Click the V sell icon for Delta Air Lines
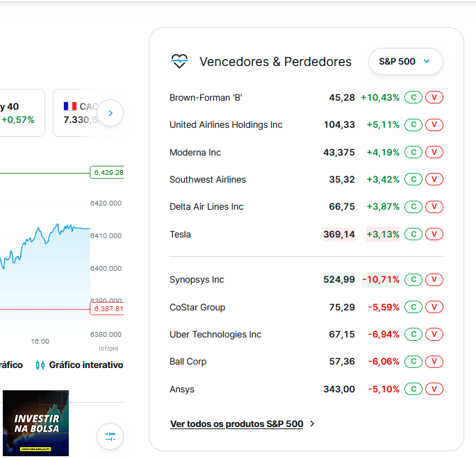Screen dimensions: 476x459 (x=434, y=207)
